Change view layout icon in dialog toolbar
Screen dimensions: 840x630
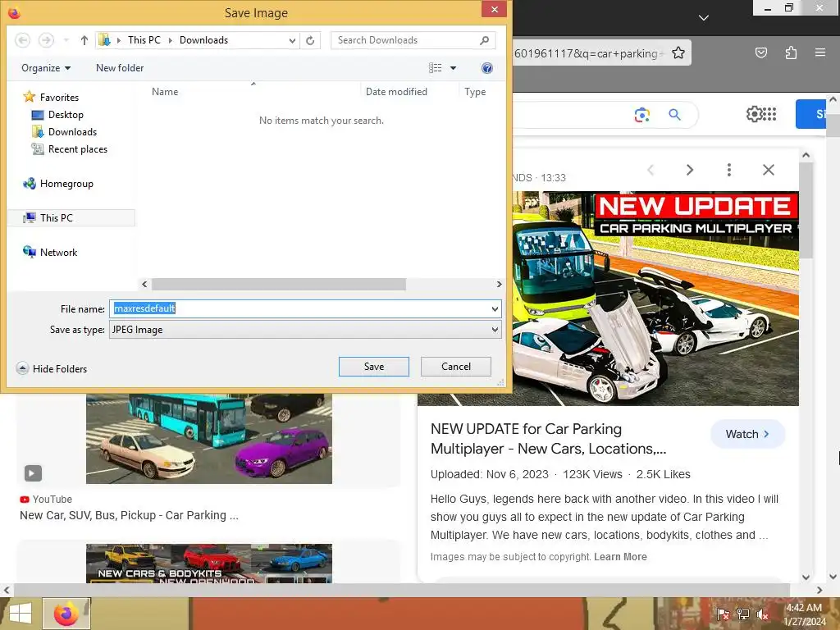435,68
